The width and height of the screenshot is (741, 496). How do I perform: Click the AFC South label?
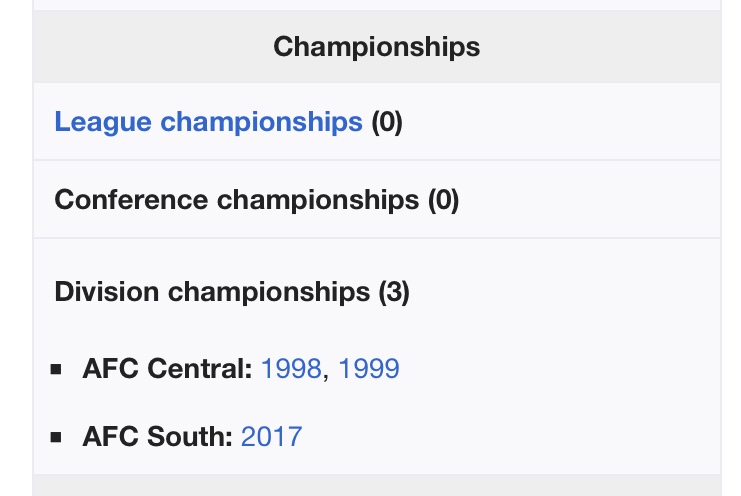pos(157,436)
